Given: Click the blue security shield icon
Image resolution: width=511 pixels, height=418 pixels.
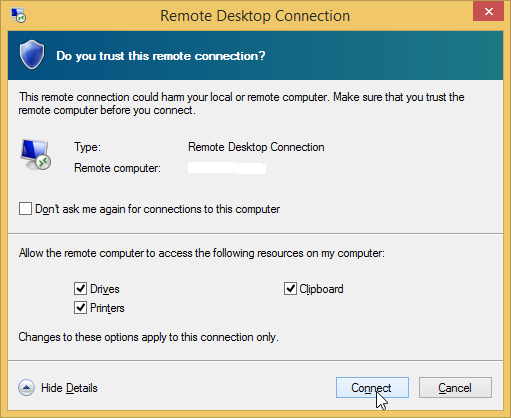Looking at the screenshot, I should tap(32, 55).
